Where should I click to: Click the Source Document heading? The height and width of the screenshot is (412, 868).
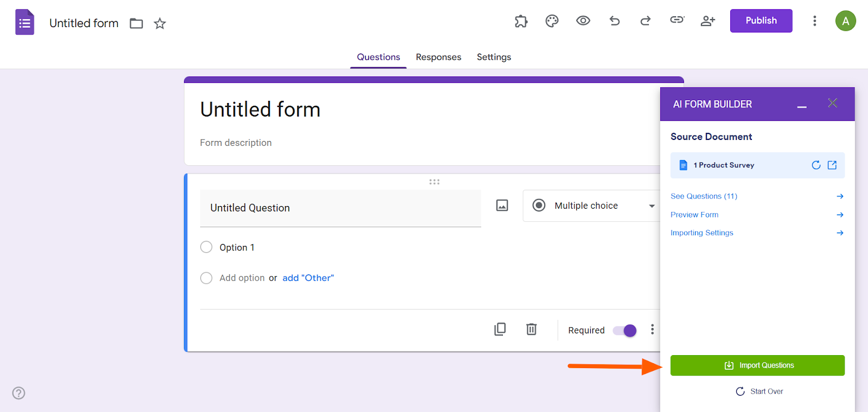711,137
